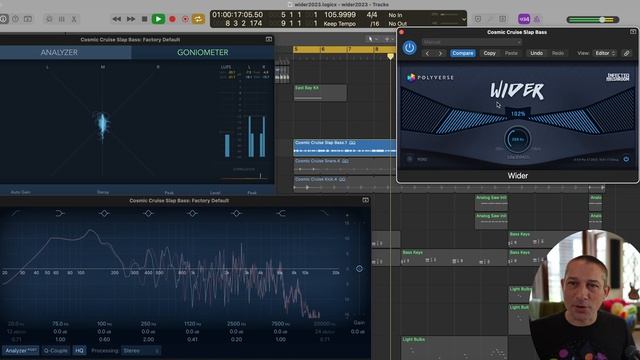This screenshot has height=360, width=640.
Task: Open the Toolbar display icon
Action: (28, 19)
